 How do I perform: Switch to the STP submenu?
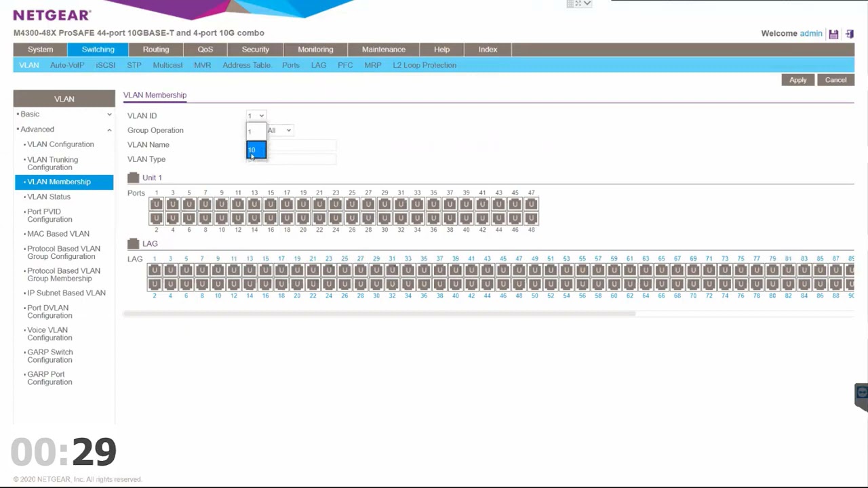pyautogui.click(x=134, y=65)
